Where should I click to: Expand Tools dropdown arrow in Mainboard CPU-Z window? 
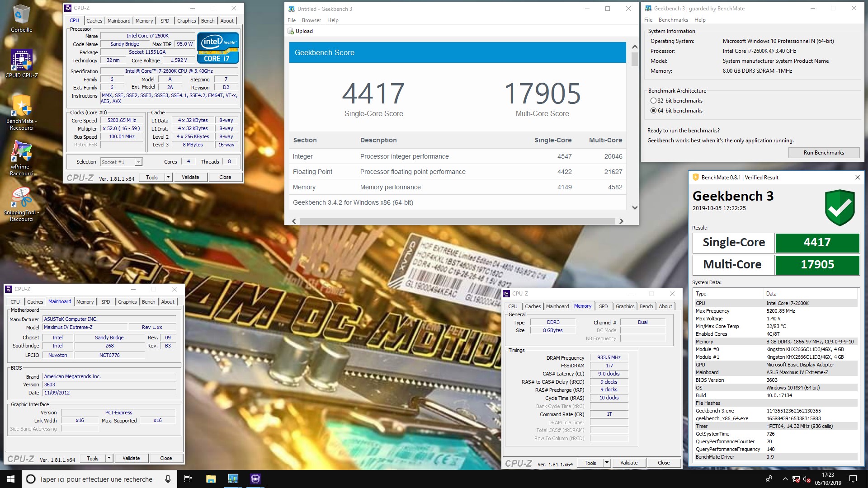[109, 458]
